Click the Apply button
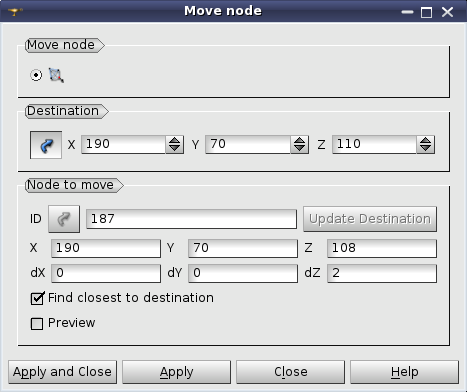The image size is (467, 392). [x=176, y=372]
